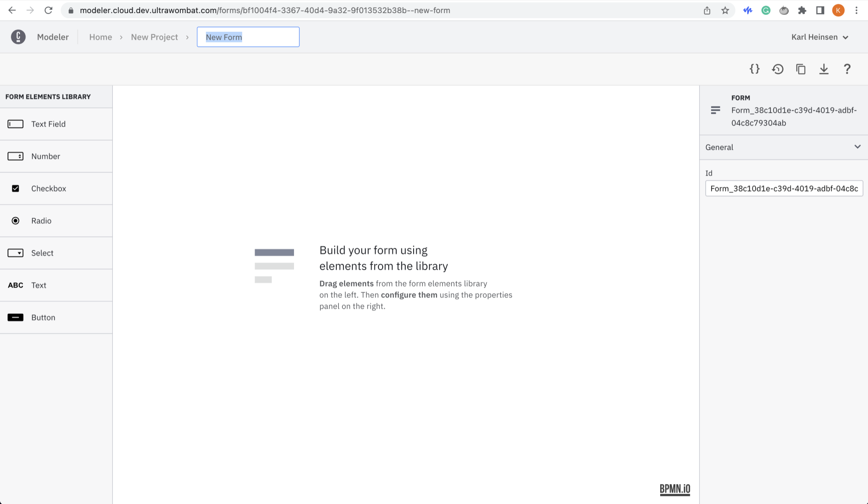Click the form properties icon beside Form id

715,110
